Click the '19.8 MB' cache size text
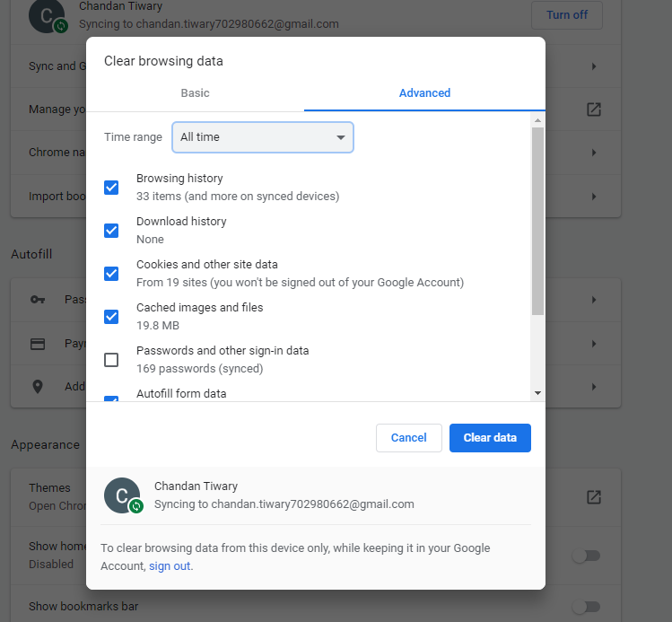The width and height of the screenshot is (672, 622). pos(158,326)
